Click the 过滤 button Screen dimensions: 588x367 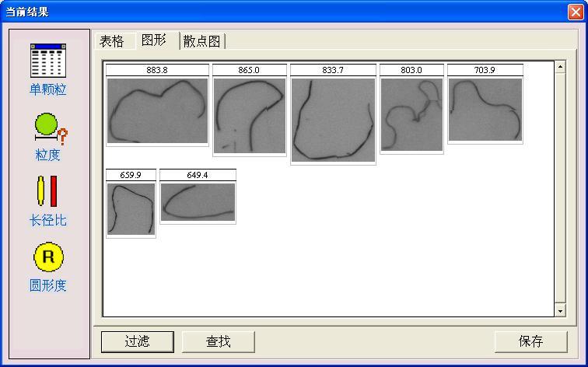tap(137, 341)
